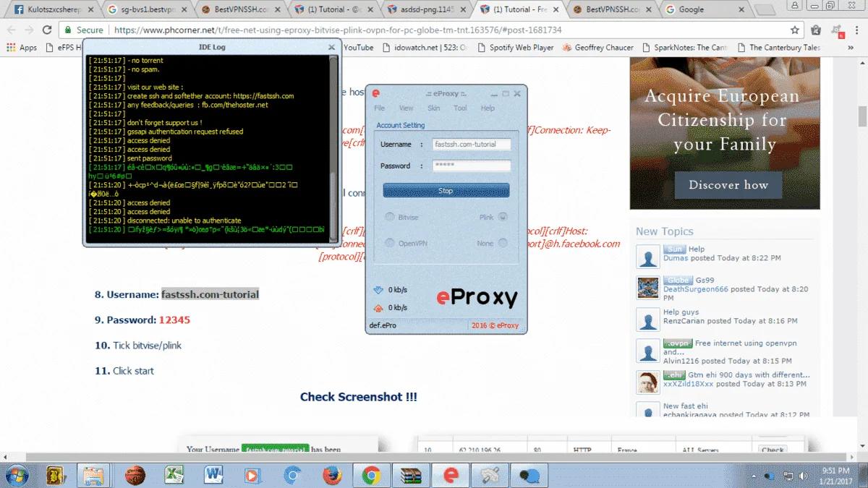Open DeathSurgeon666 user profile link
868x488 pixels.
pyautogui.click(x=695, y=289)
